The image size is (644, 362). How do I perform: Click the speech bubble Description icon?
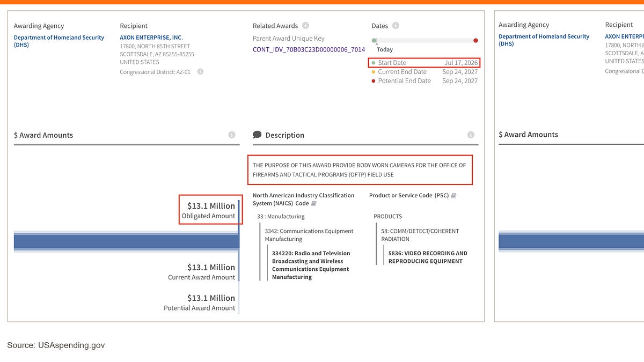[x=257, y=135]
